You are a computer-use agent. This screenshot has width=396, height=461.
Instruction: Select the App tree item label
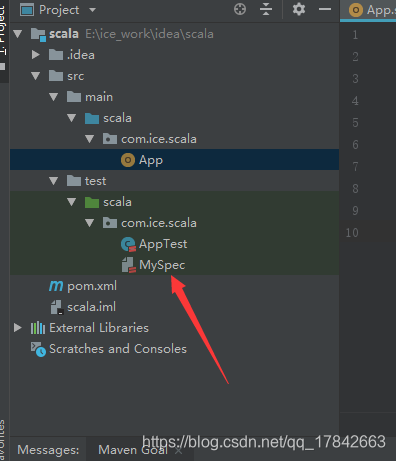pos(151,160)
